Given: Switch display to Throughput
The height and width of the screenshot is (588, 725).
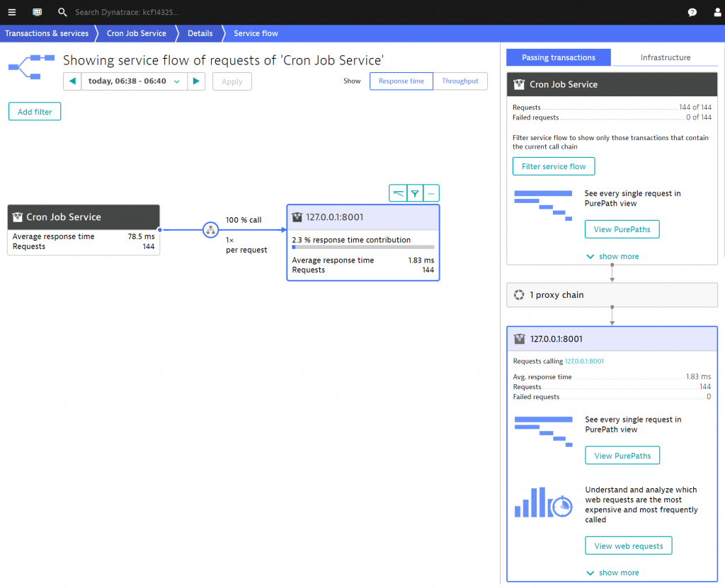Looking at the screenshot, I should tap(460, 81).
